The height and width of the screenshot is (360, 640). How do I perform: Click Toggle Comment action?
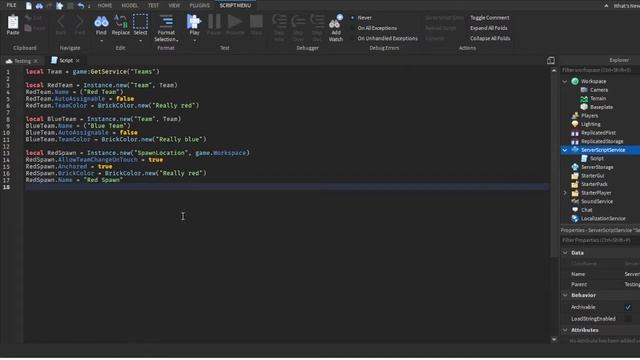tap(489, 18)
